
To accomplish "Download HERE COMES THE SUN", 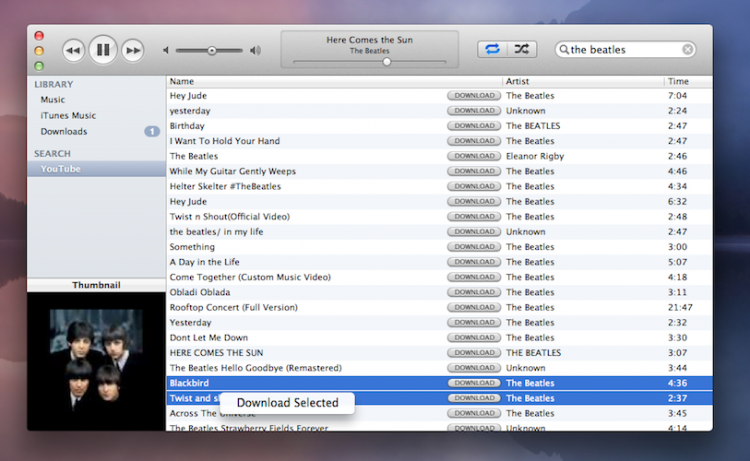I will (474, 353).
